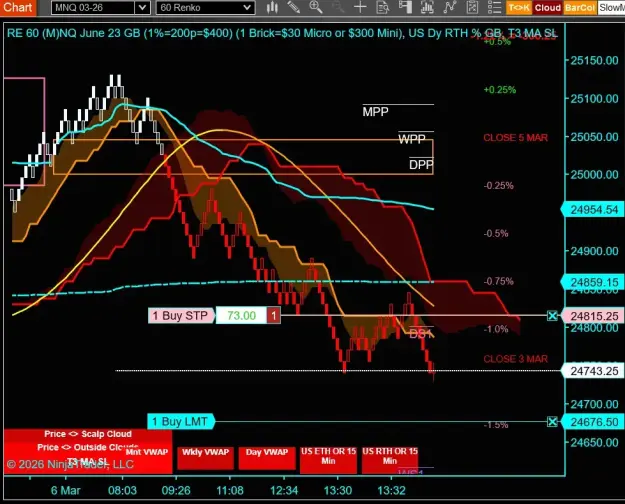Click the CLOSE 5 MAR label
Viewport: 625px width, 504px height.
click(x=515, y=138)
